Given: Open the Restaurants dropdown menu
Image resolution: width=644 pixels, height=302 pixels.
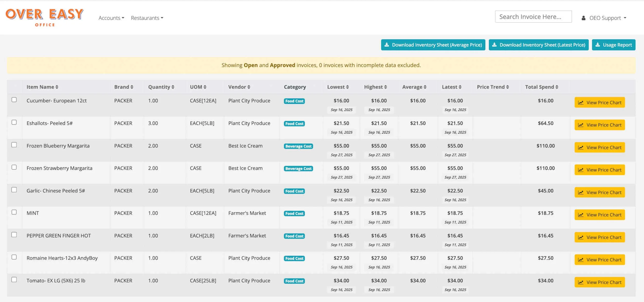Looking at the screenshot, I should pos(147,18).
